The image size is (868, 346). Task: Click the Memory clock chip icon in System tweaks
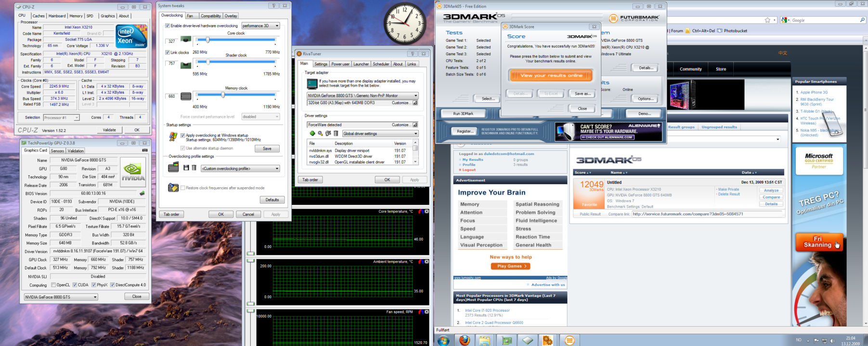[x=186, y=96]
